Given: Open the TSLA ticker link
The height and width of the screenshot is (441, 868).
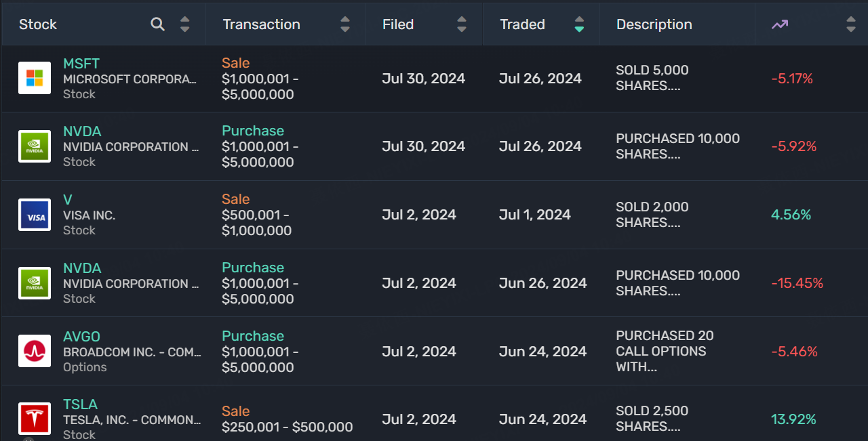Looking at the screenshot, I should (80, 404).
